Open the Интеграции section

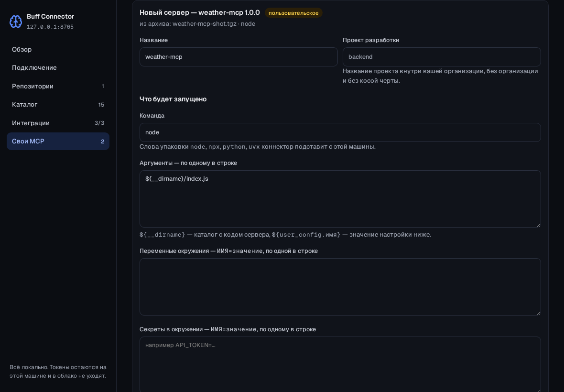click(x=58, y=123)
